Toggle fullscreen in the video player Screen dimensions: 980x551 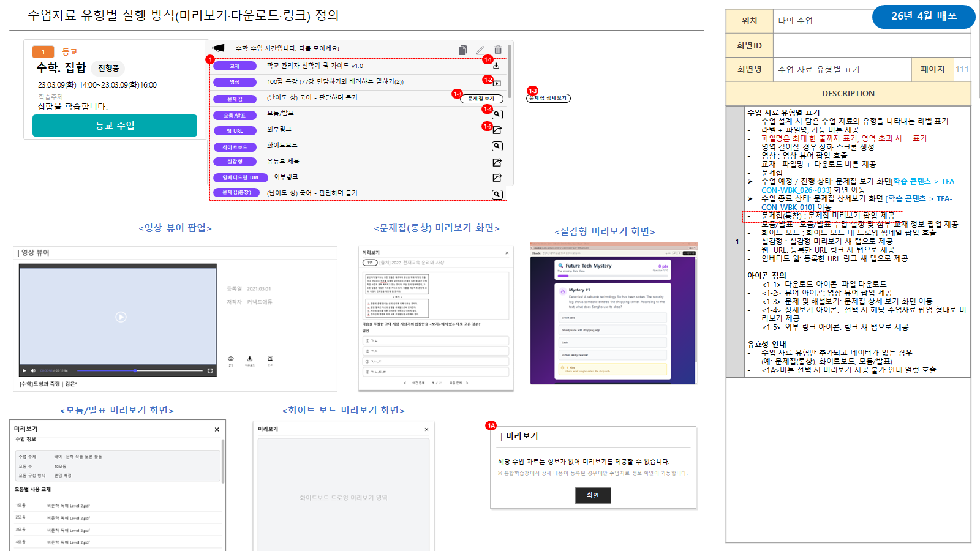(210, 370)
